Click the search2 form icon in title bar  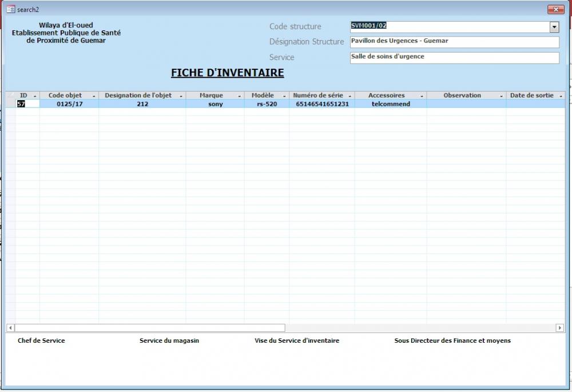tap(10, 9)
